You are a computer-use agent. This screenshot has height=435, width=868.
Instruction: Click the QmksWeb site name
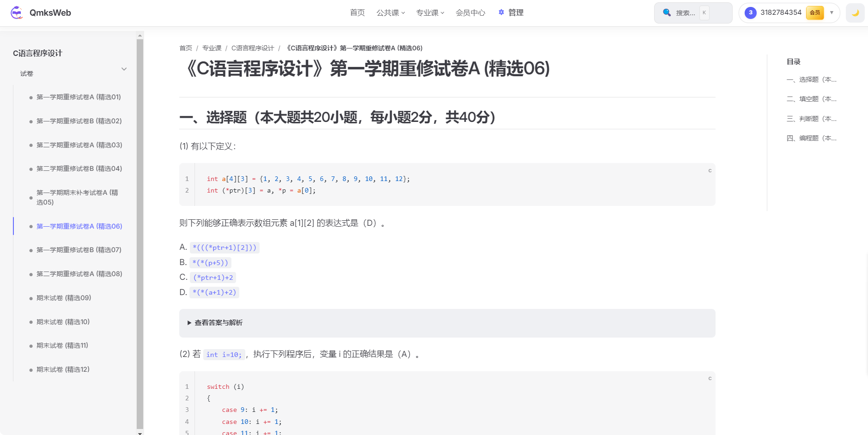click(x=50, y=13)
